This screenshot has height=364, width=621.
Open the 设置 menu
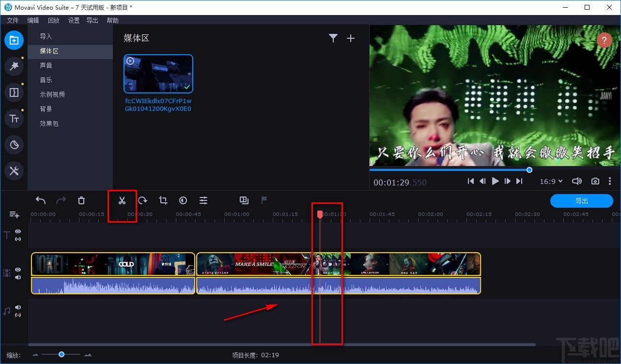pos(74,20)
